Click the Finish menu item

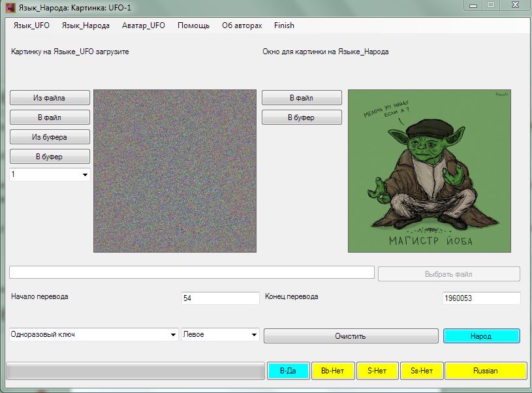pos(284,25)
